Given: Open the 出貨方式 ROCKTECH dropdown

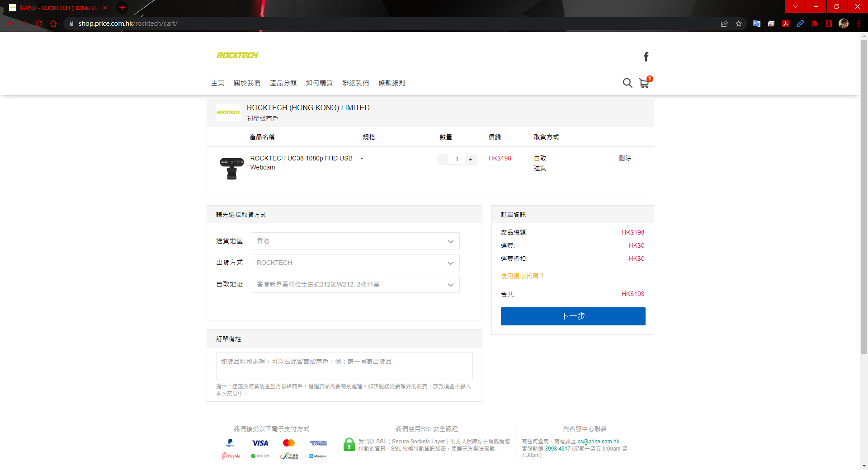Looking at the screenshot, I should point(355,263).
